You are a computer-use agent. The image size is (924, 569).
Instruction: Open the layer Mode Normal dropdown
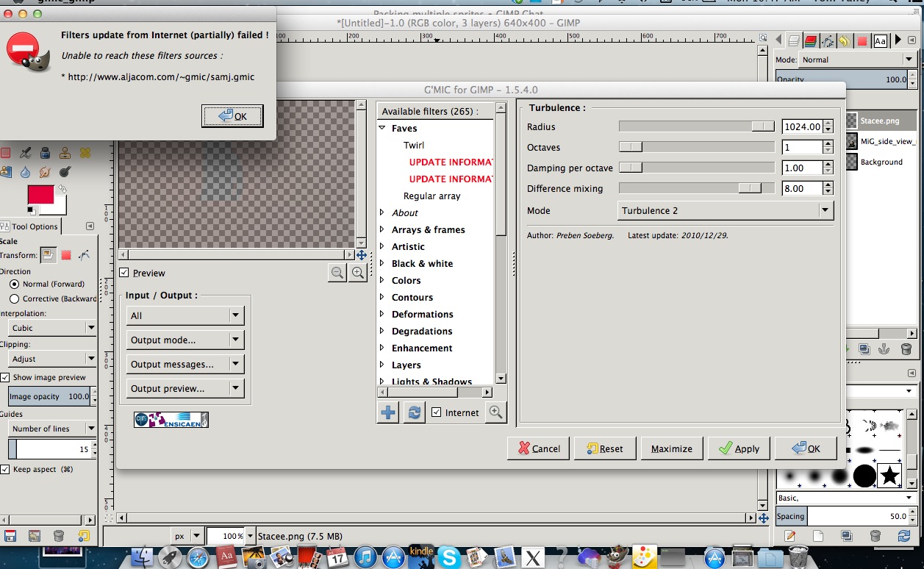[857, 60]
